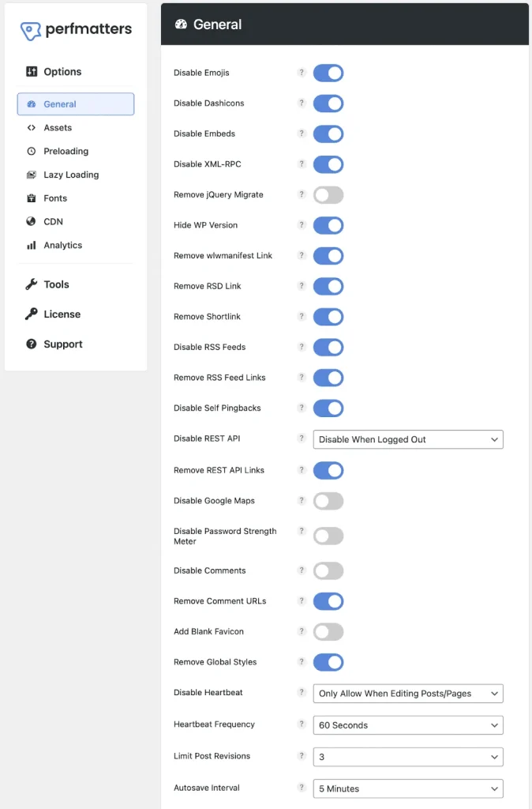Click the help icon next to Disable XML-RPC
This screenshot has width=532, height=809.
(x=302, y=164)
